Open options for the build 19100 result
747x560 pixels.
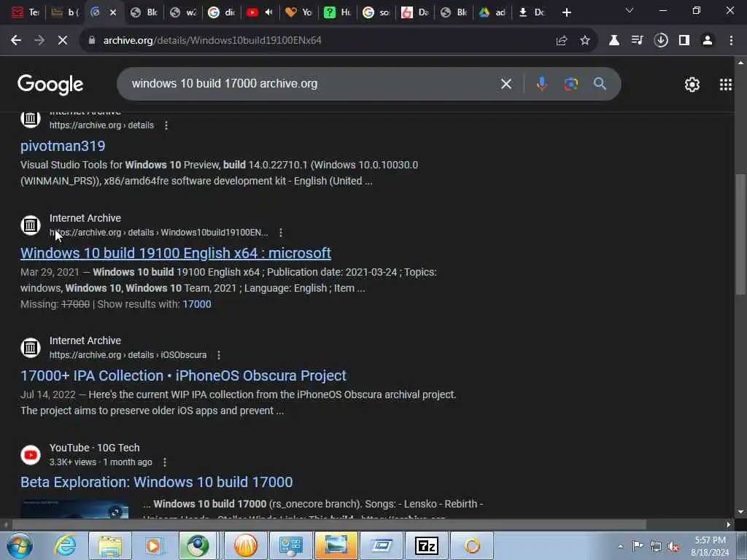click(x=281, y=233)
